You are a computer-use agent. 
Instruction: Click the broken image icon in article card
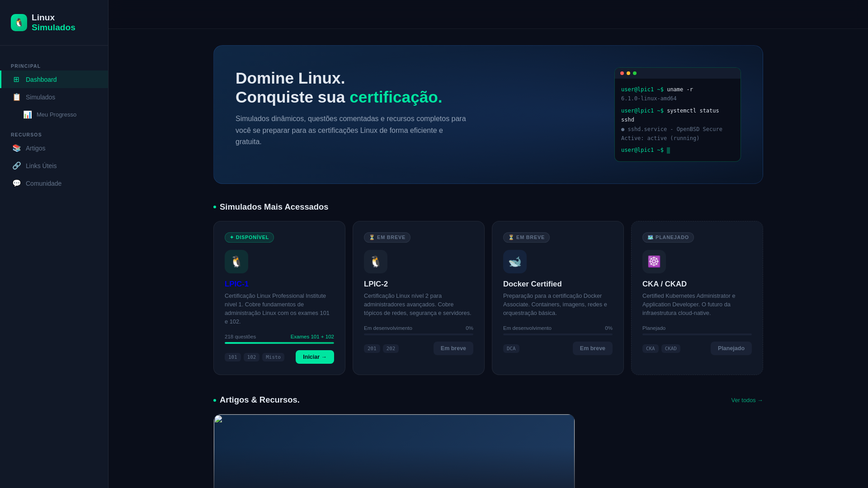[219, 419]
